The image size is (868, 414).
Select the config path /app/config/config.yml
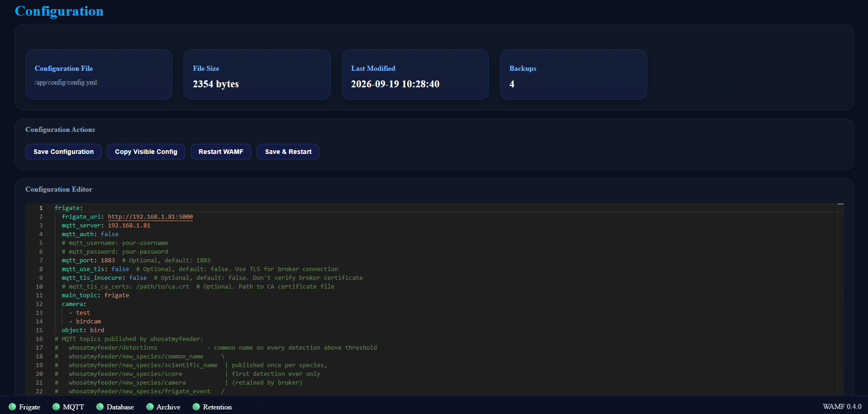(x=66, y=83)
